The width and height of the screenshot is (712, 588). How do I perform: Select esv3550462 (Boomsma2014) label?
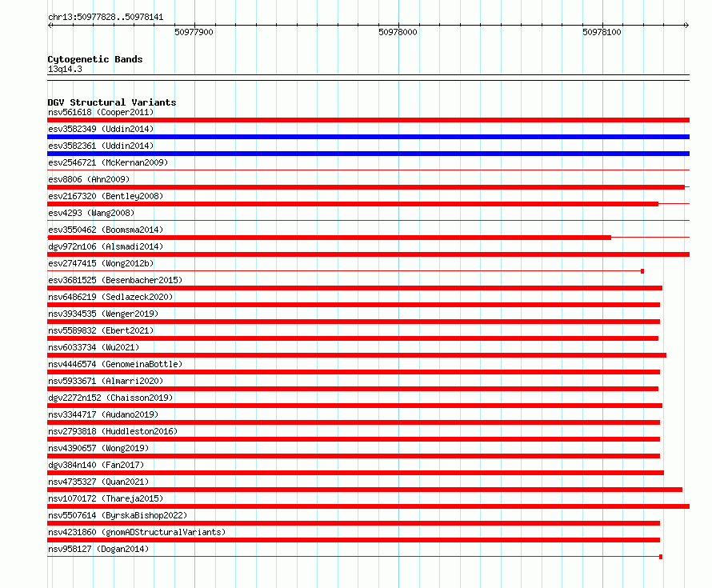pos(106,230)
